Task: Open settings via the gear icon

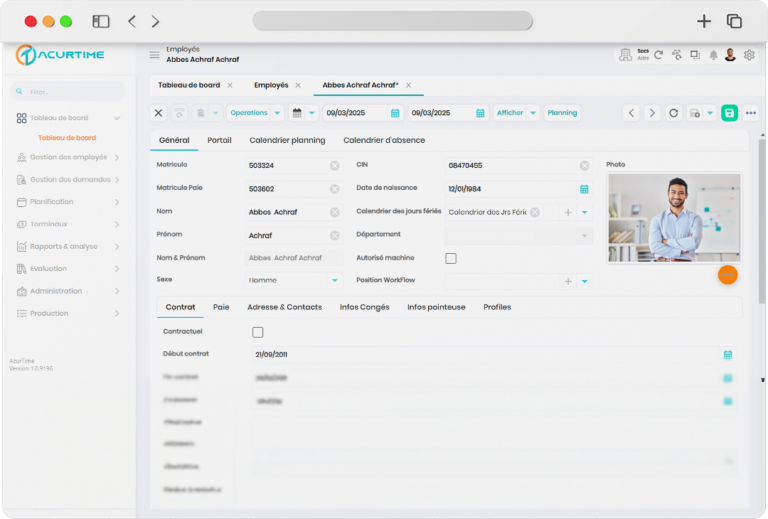Action: (x=749, y=55)
